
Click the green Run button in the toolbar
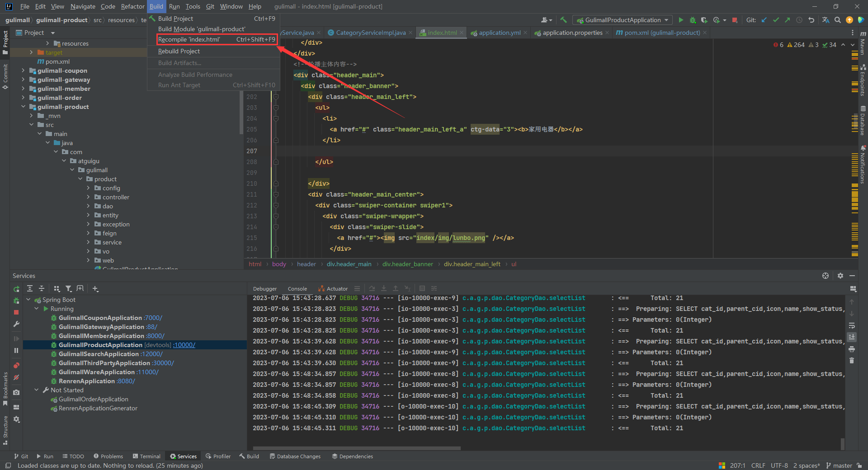pyautogui.click(x=681, y=20)
